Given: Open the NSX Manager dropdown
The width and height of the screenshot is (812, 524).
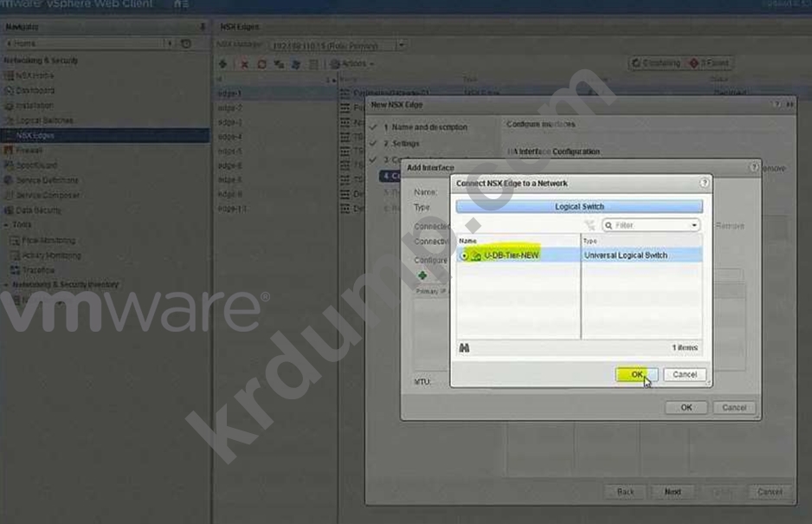Looking at the screenshot, I should [x=401, y=45].
